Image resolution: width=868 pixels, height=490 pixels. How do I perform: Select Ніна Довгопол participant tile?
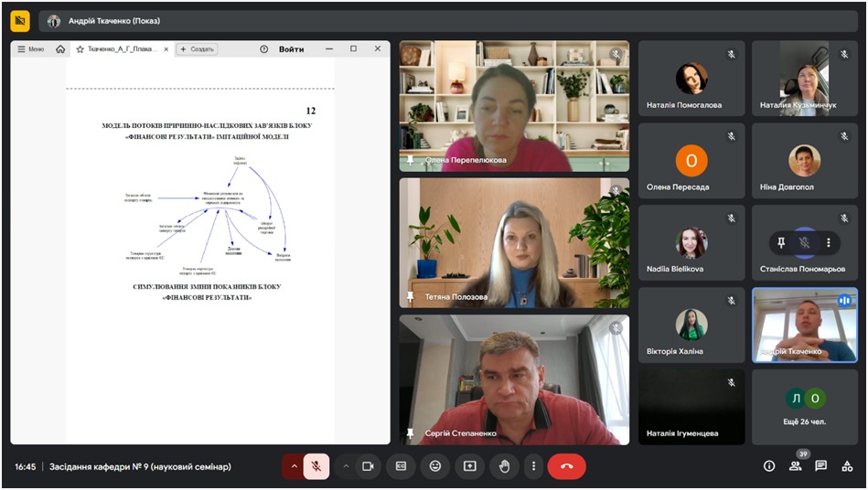click(x=804, y=160)
